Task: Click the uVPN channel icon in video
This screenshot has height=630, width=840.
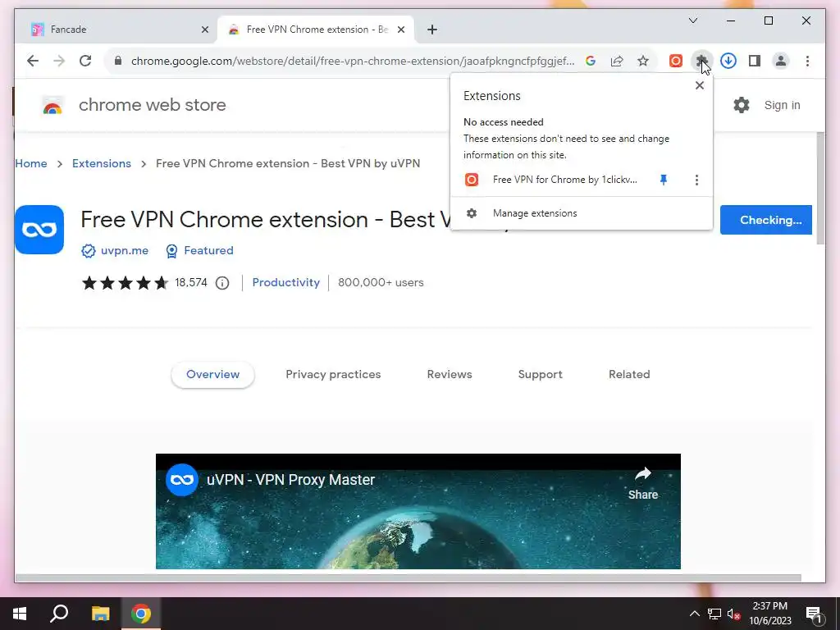Action: point(181,479)
